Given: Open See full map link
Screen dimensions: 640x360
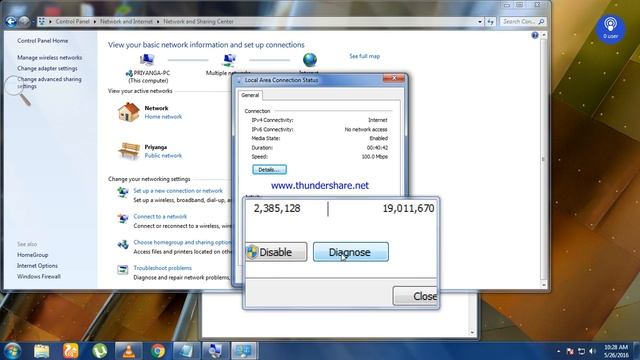Looking at the screenshot, I should (x=364, y=56).
